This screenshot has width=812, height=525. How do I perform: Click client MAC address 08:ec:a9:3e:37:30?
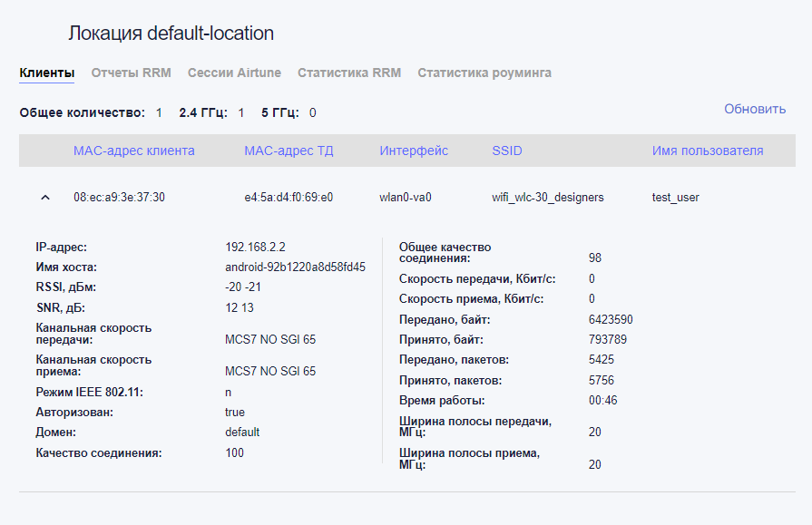click(119, 197)
